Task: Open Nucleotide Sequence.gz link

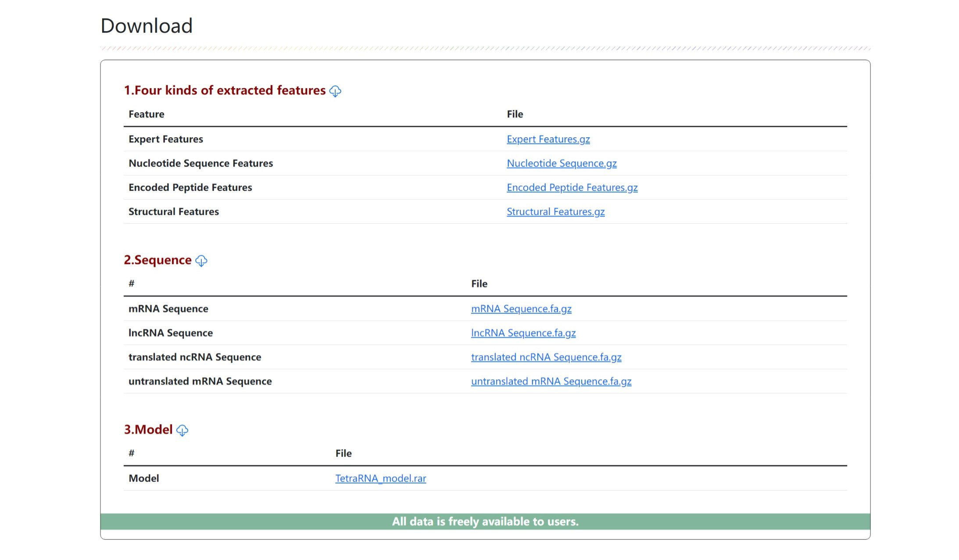Action: 562,163
